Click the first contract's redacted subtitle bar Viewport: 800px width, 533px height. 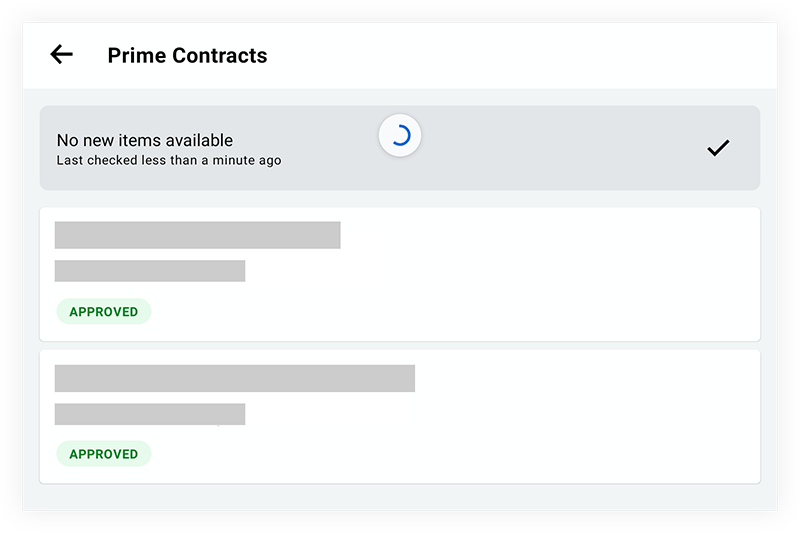149,271
